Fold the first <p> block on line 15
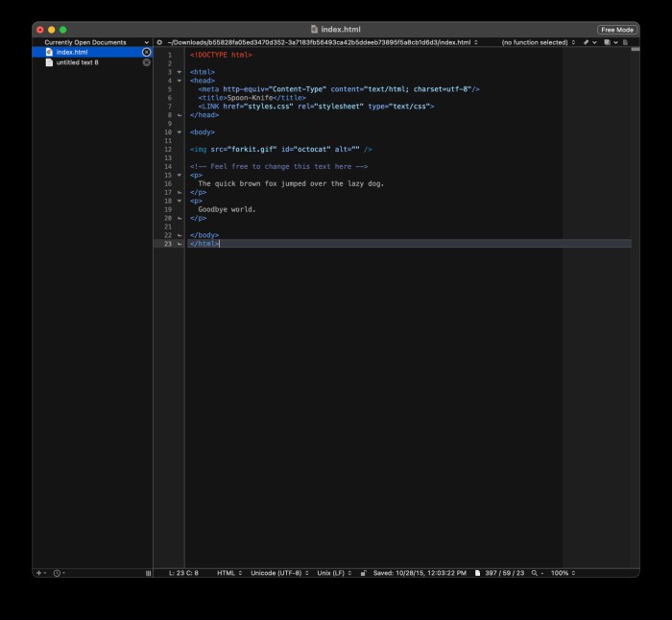The width and height of the screenshot is (672, 620). coord(179,176)
